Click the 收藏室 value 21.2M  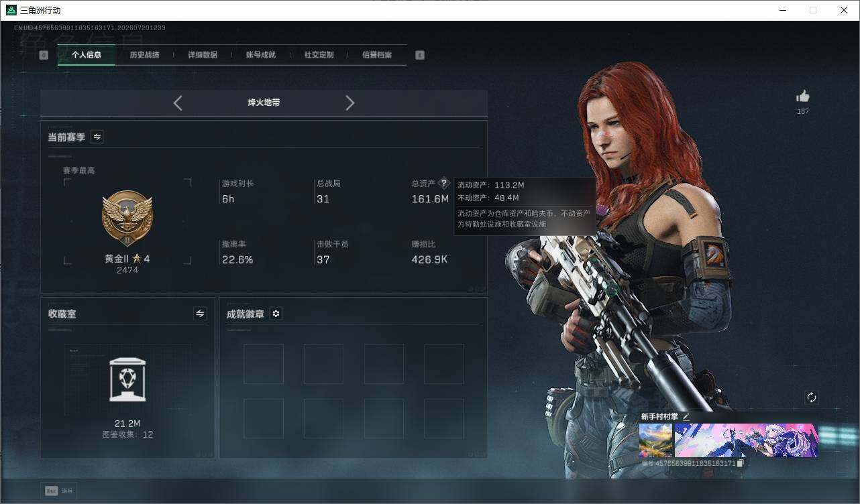[x=127, y=424]
